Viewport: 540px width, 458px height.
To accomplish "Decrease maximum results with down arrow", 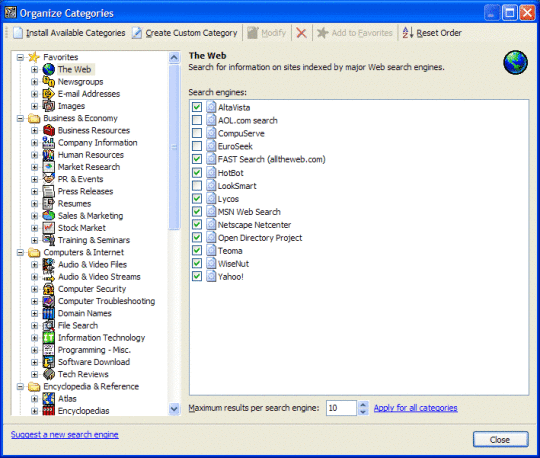I will [x=363, y=412].
